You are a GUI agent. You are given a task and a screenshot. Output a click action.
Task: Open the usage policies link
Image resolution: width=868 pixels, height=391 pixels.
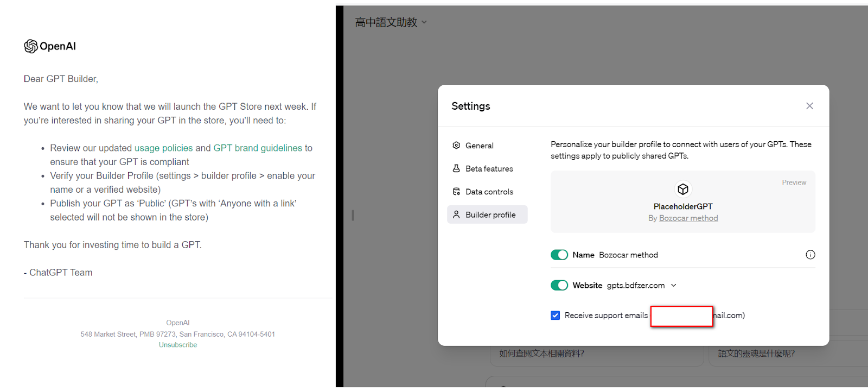163,148
